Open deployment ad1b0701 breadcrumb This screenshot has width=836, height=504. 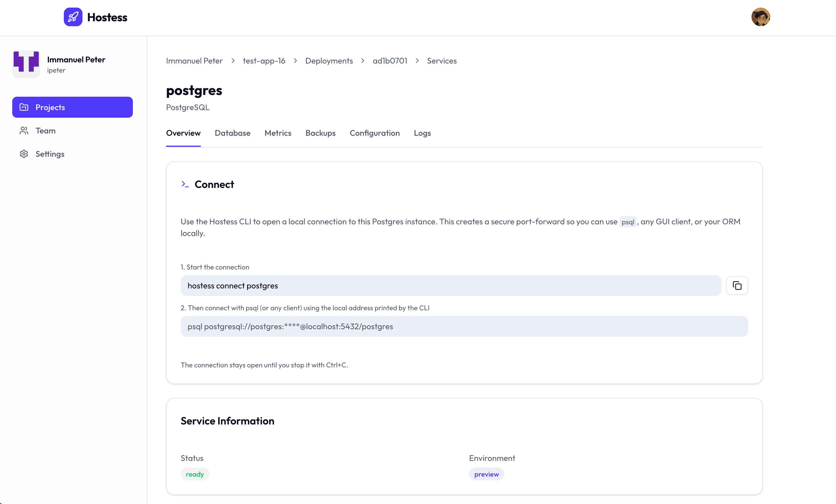point(390,61)
